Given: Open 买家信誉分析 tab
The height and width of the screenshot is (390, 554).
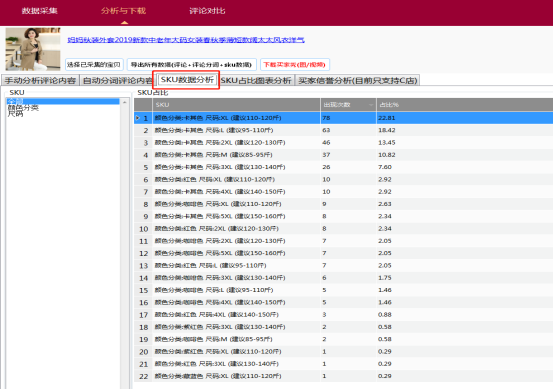Looking at the screenshot, I should click(358, 81).
